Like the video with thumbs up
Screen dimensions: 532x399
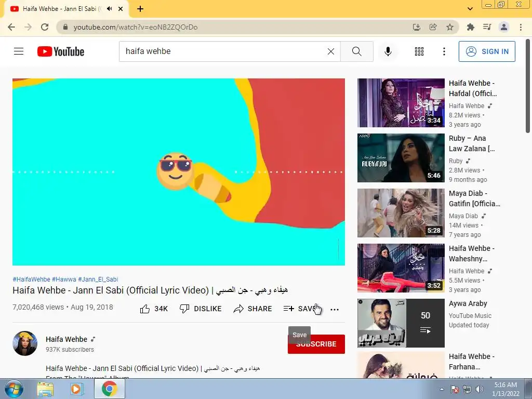(x=154, y=309)
